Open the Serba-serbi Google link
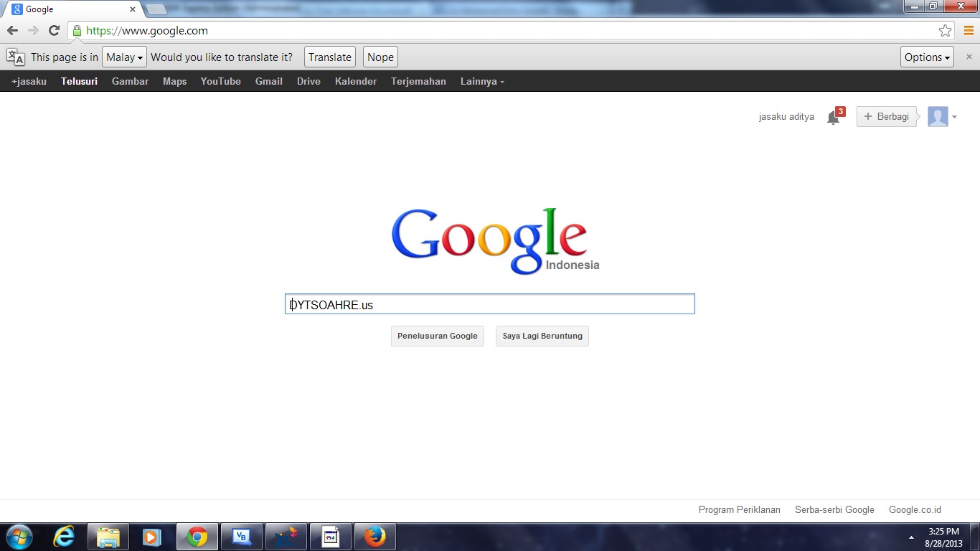 [x=834, y=510]
